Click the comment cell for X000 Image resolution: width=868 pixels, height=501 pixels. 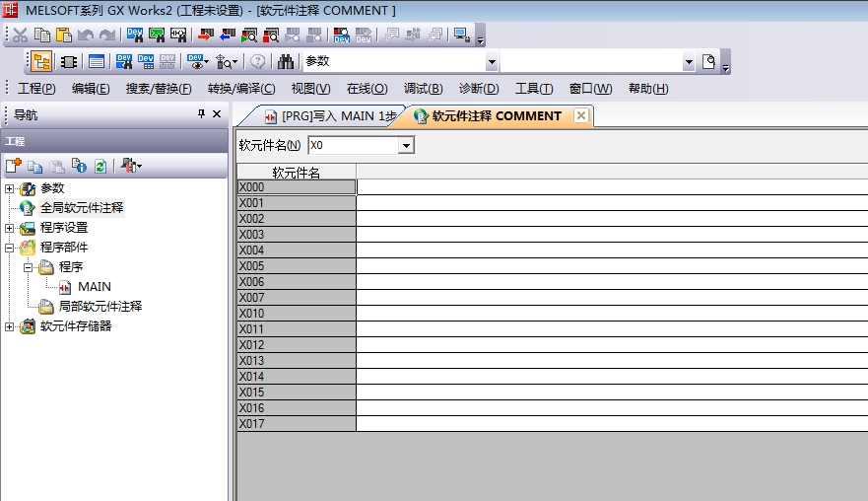click(x=611, y=187)
